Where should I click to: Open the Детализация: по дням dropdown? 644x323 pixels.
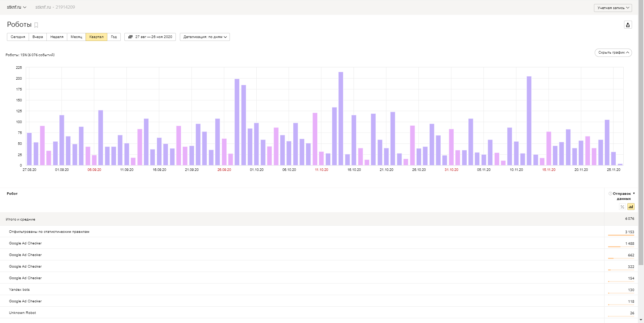(205, 37)
